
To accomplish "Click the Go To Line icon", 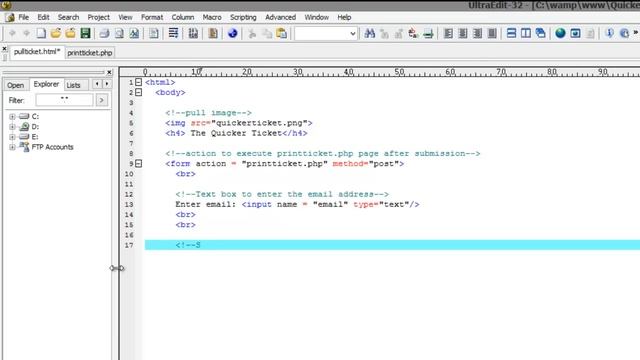I will [428, 33].
